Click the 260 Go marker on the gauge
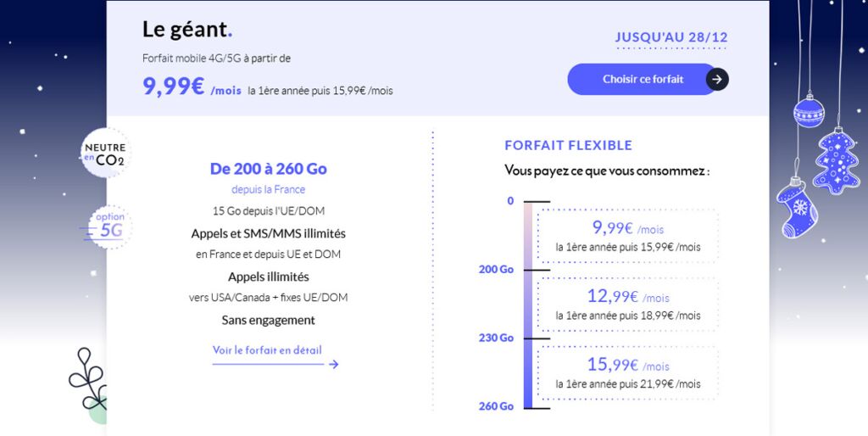 (x=496, y=406)
